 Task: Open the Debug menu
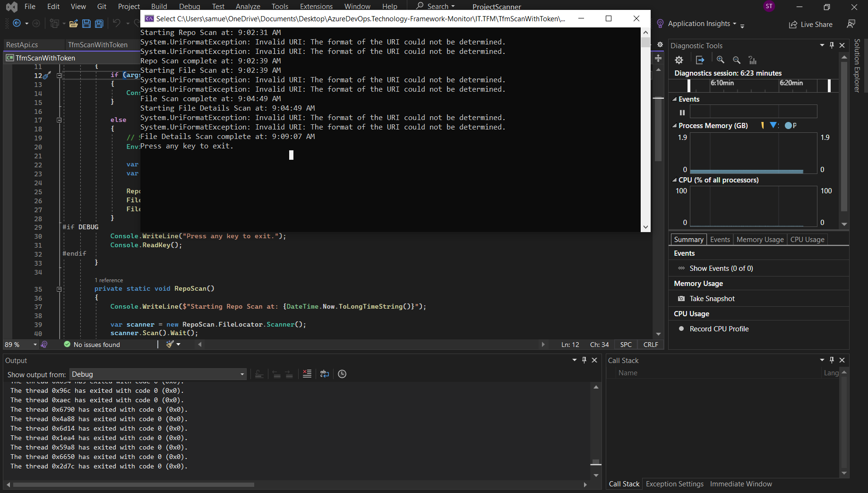(189, 6)
